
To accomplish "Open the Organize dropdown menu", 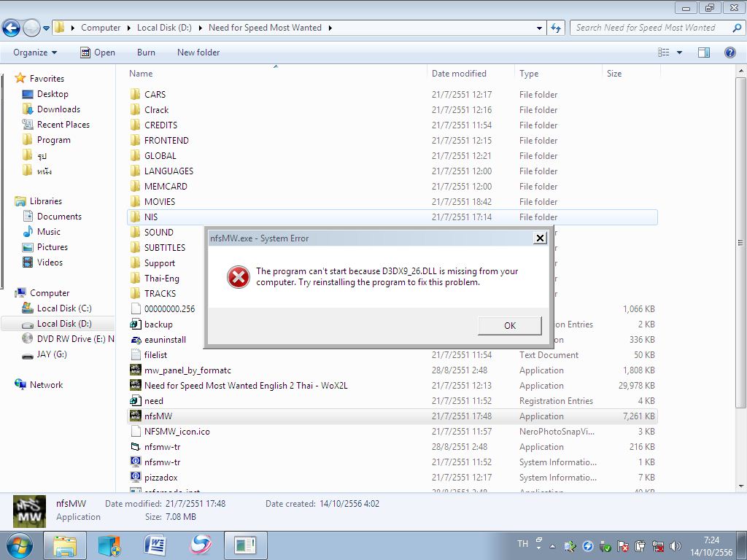I will (34, 52).
